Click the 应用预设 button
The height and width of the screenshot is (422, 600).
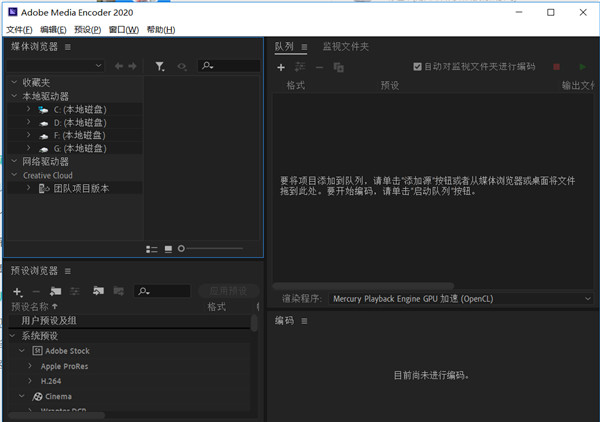coord(228,291)
